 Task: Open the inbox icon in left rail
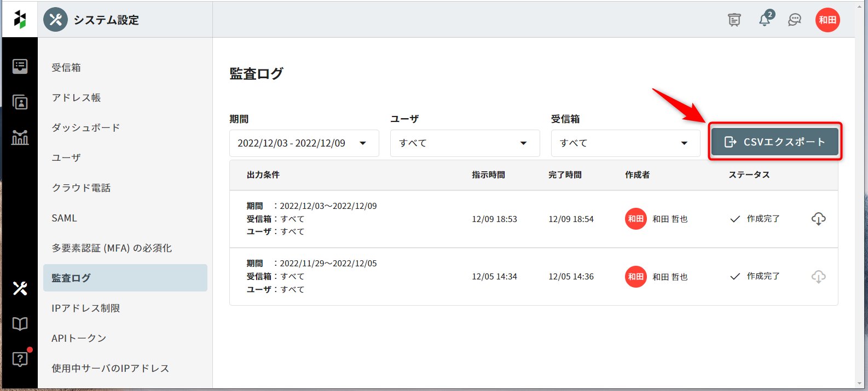point(20,66)
